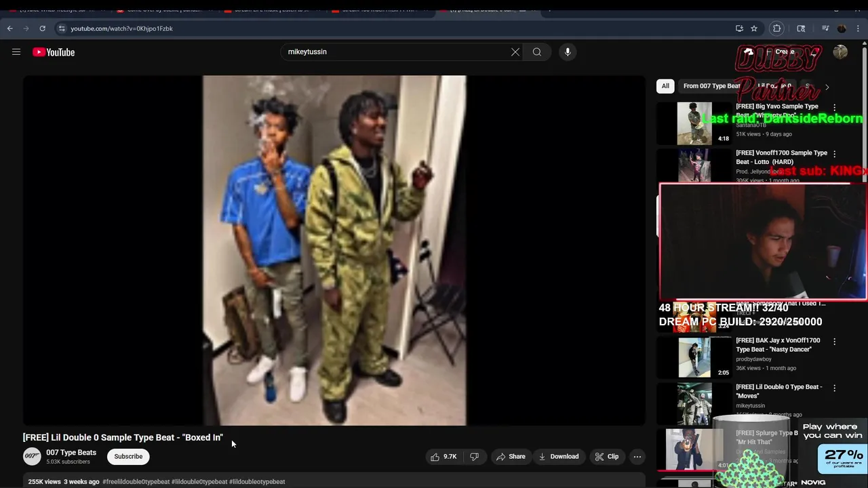Go back with the browser back arrow
The height and width of the screenshot is (488, 868).
(x=10, y=28)
